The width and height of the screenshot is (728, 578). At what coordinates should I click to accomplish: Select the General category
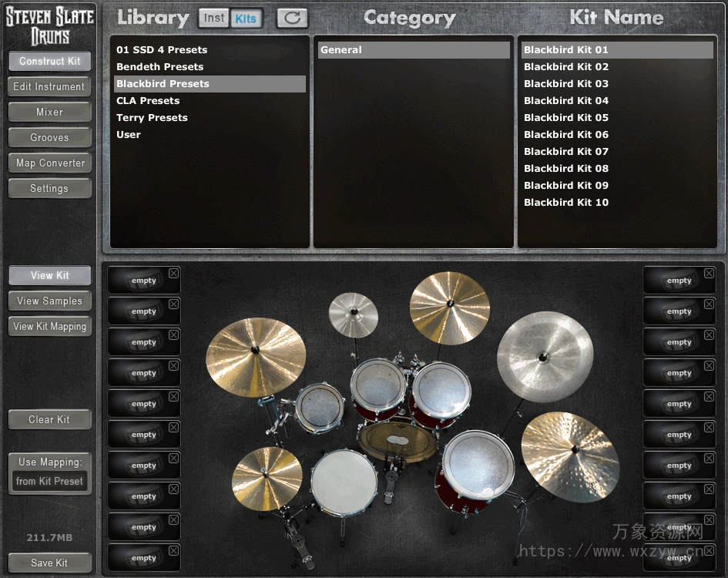(x=413, y=49)
